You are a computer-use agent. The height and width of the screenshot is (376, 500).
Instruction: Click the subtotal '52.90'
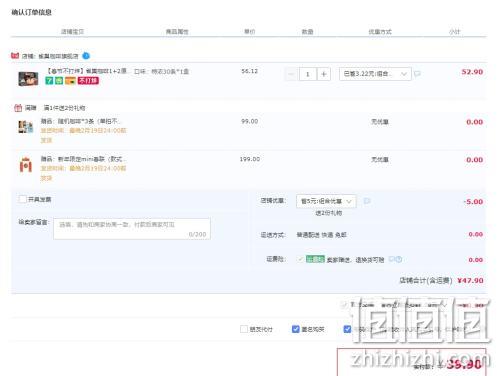[x=472, y=72]
